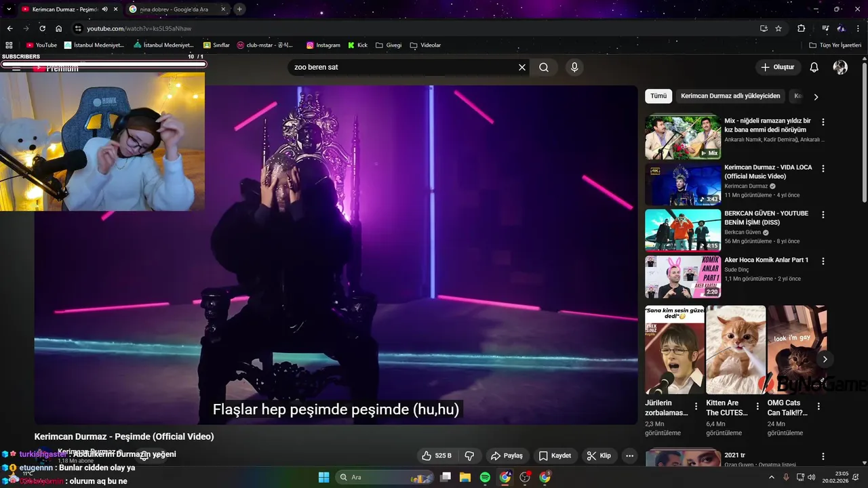
Task: Open options for the 'Jürilerin zorbalaması' short
Action: pos(696,407)
